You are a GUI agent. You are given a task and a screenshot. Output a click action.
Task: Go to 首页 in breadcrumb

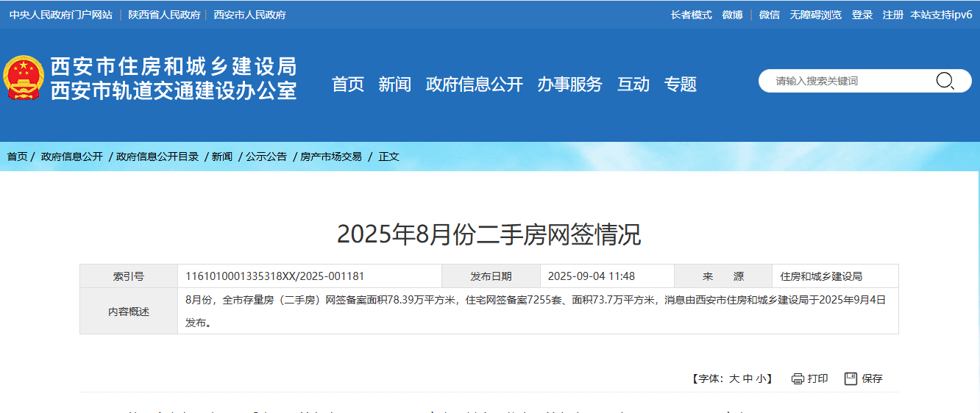[18, 157]
